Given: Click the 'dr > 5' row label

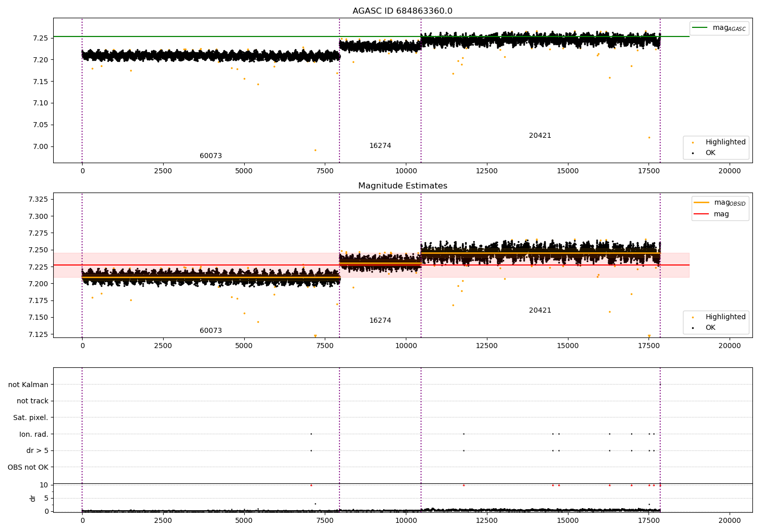Looking at the screenshot, I should (37, 451).
